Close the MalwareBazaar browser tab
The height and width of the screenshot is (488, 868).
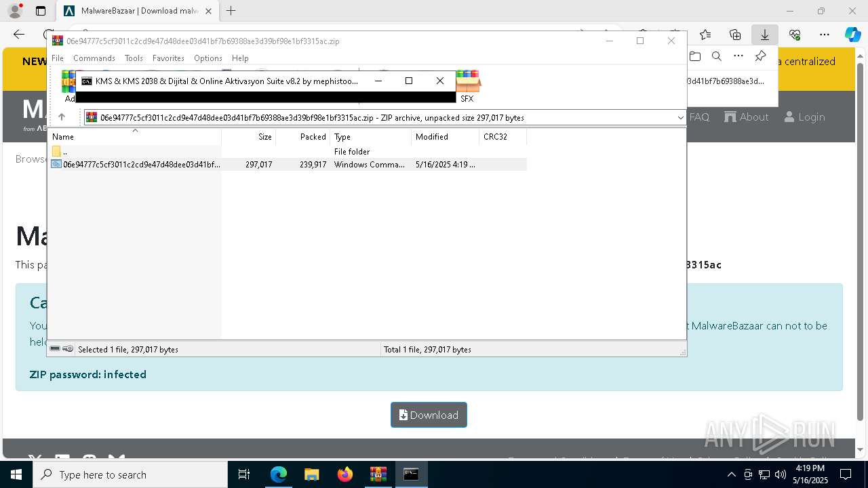(208, 11)
